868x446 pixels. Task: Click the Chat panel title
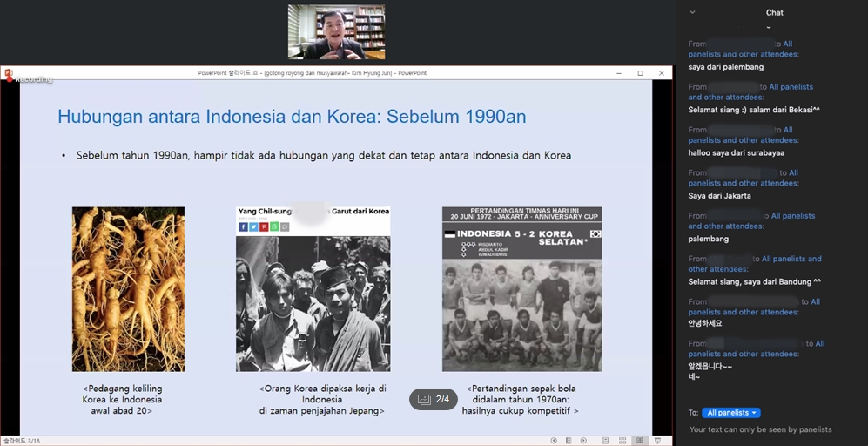coord(774,12)
